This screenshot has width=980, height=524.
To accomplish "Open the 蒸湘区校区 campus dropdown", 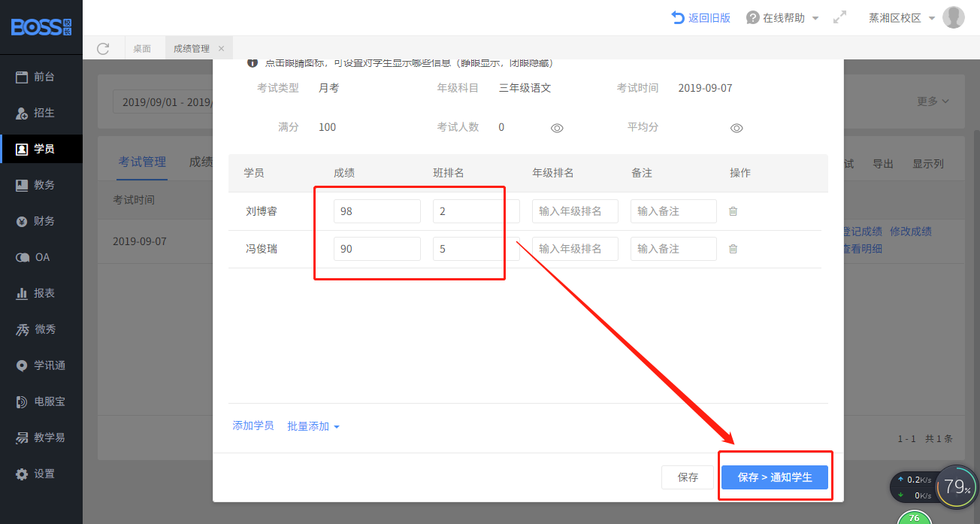I will pyautogui.click(x=901, y=18).
